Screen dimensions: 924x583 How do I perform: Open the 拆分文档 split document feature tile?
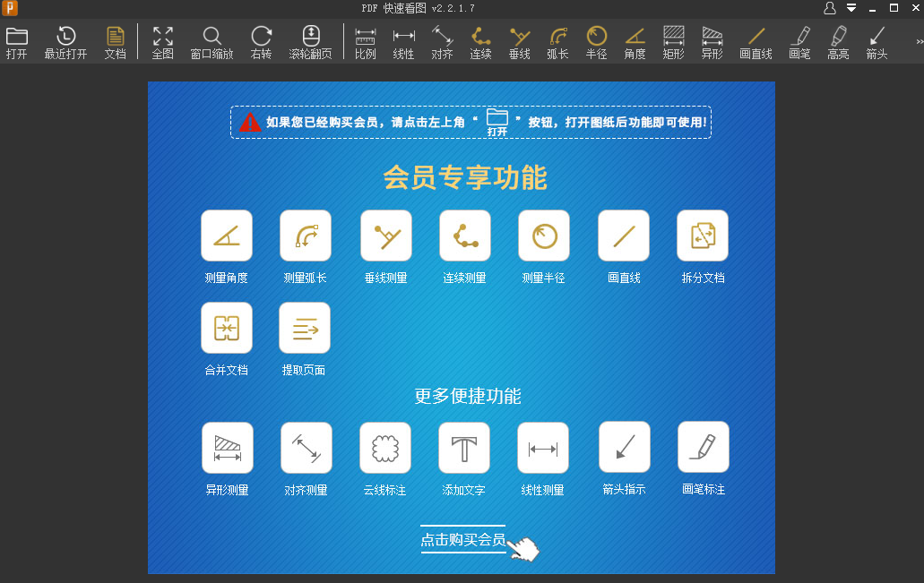pos(702,235)
